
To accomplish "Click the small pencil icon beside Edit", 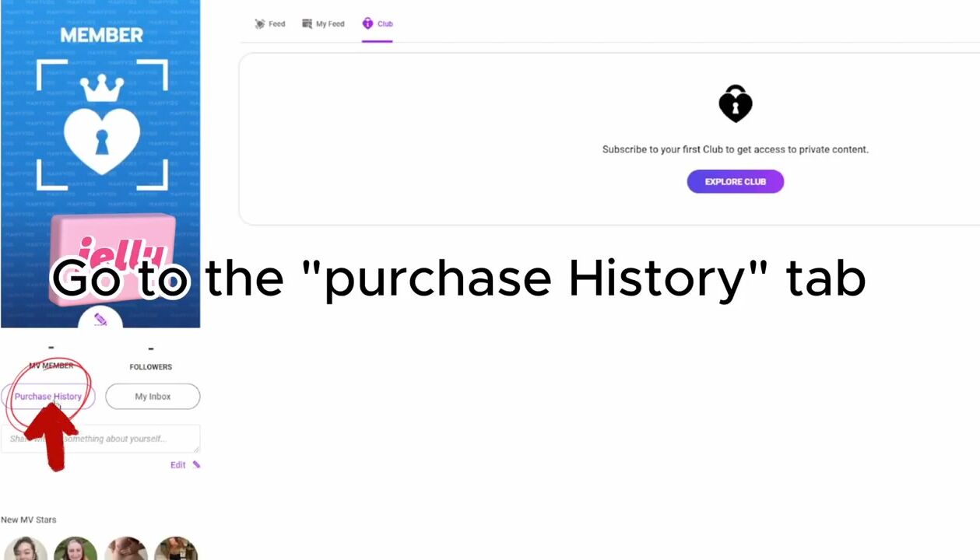I will (x=196, y=465).
